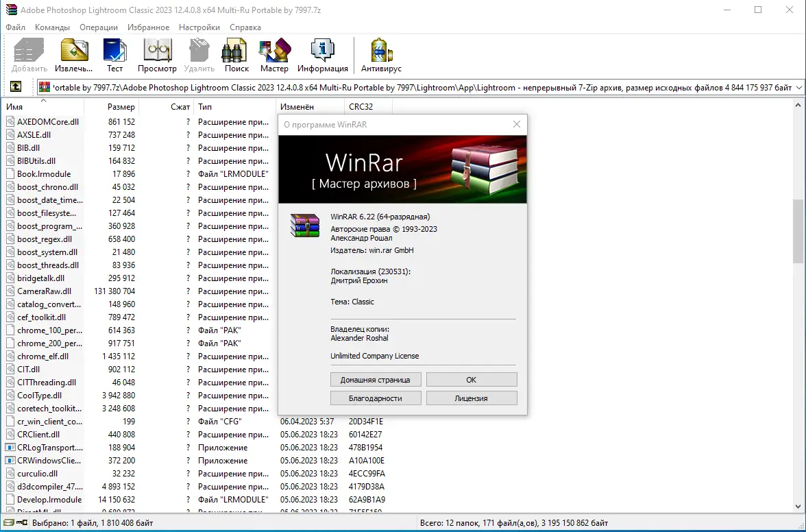Go up one folder level arrow icon
This screenshot has width=806, height=532.
16,87
